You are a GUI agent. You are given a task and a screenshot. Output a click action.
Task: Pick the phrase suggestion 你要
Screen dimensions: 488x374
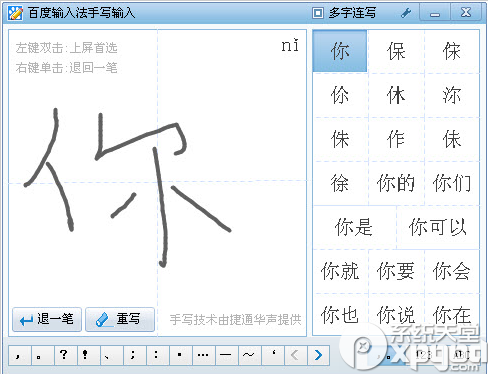pyautogui.click(x=396, y=271)
